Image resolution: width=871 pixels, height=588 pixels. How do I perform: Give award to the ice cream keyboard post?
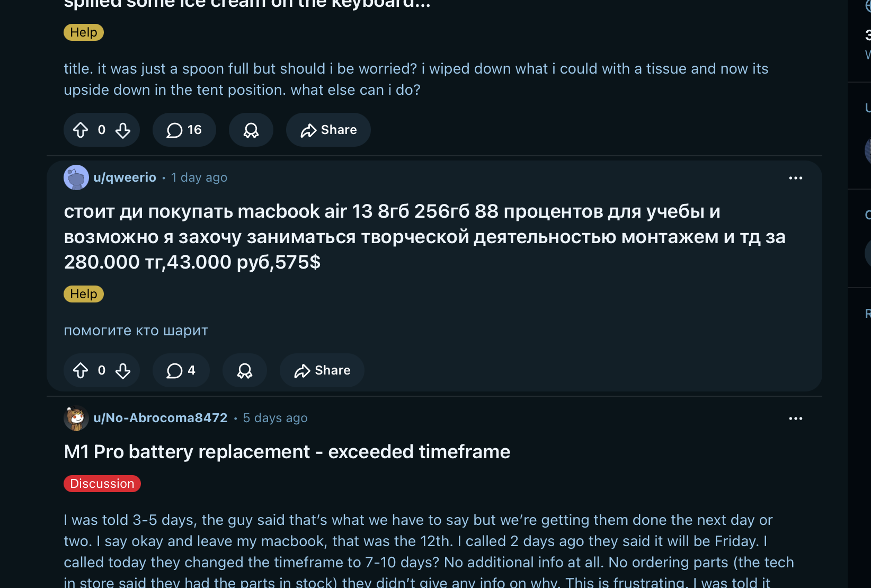click(x=251, y=130)
